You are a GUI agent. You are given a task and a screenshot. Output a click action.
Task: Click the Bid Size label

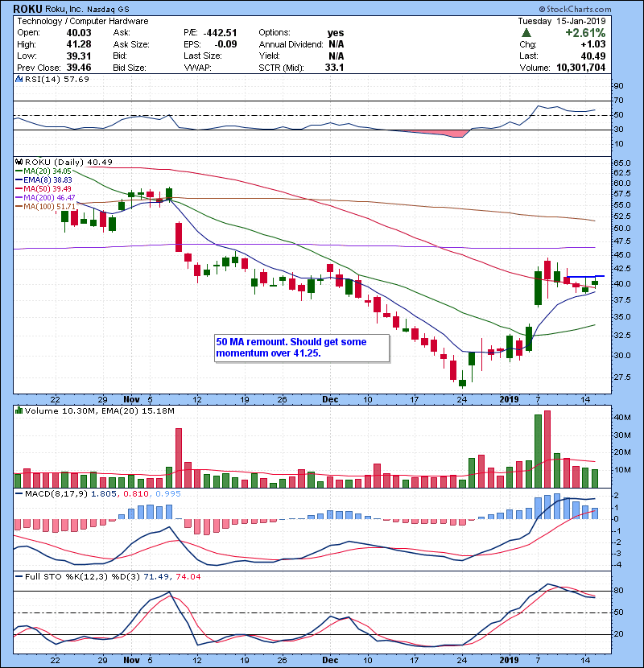(129, 68)
